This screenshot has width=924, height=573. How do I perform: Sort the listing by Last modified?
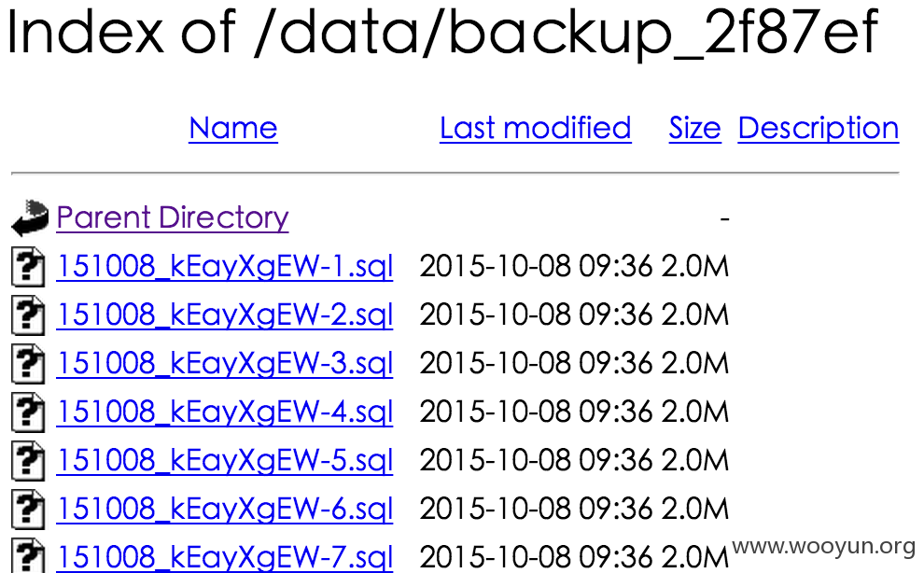tap(536, 128)
